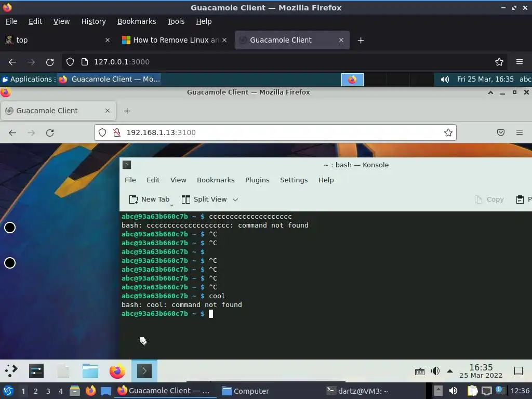Expand the New Tab dropdown arrow in Konsole
Image resolution: width=532 pixels, height=399 pixels.
(x=171, y=205)
